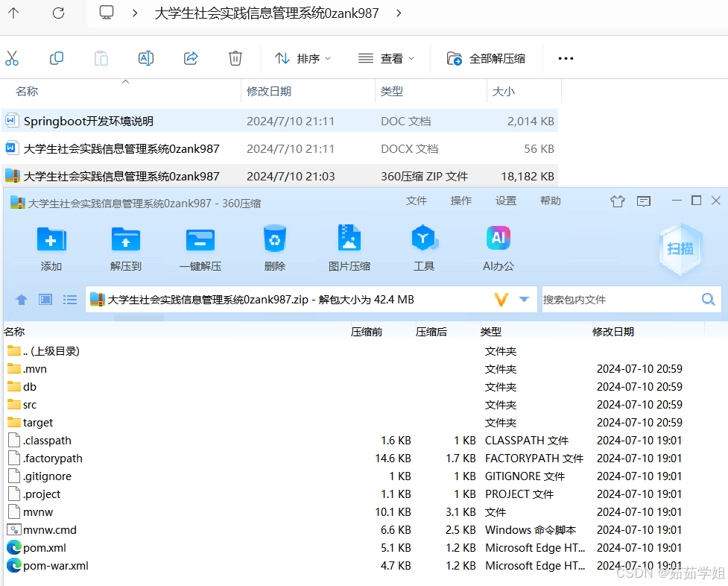
Task: Click the feedback message icon in 360压缩
Action: click(x=644, y=201)
